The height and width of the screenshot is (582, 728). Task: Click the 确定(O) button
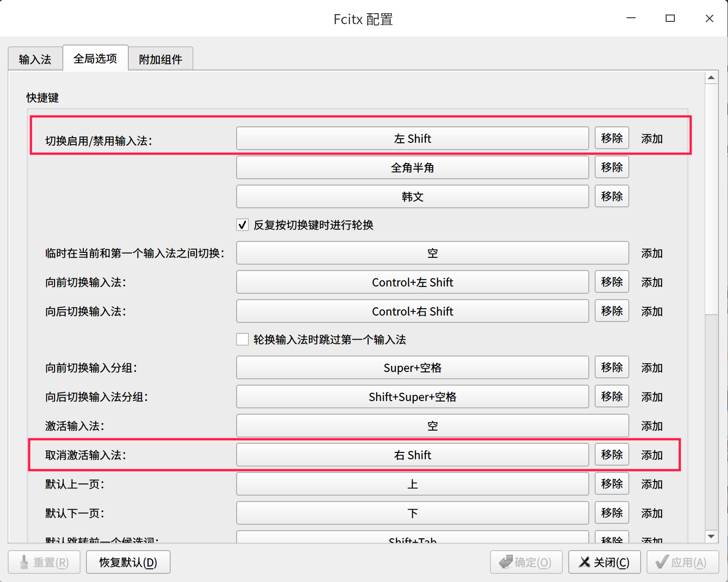pyautogui.click(x=526, y=562)
